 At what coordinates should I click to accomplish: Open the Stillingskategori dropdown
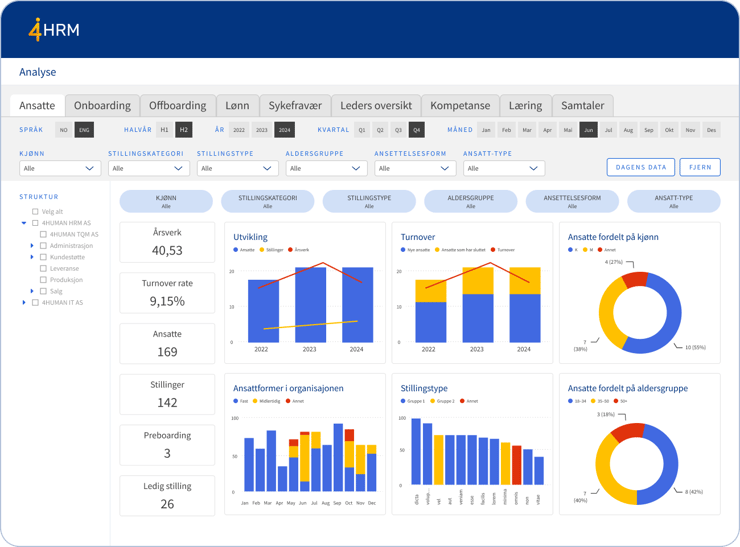pyautogui.click(x=149, y=168)
